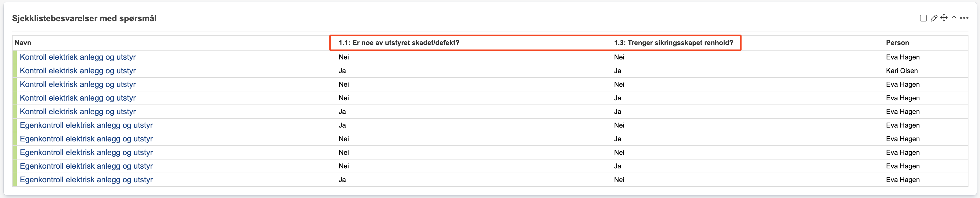Open the third 'Kontroll elektrisk anlegg og utstyr' link
Viewport: 980px width, 198px height.
coord(78,84)
